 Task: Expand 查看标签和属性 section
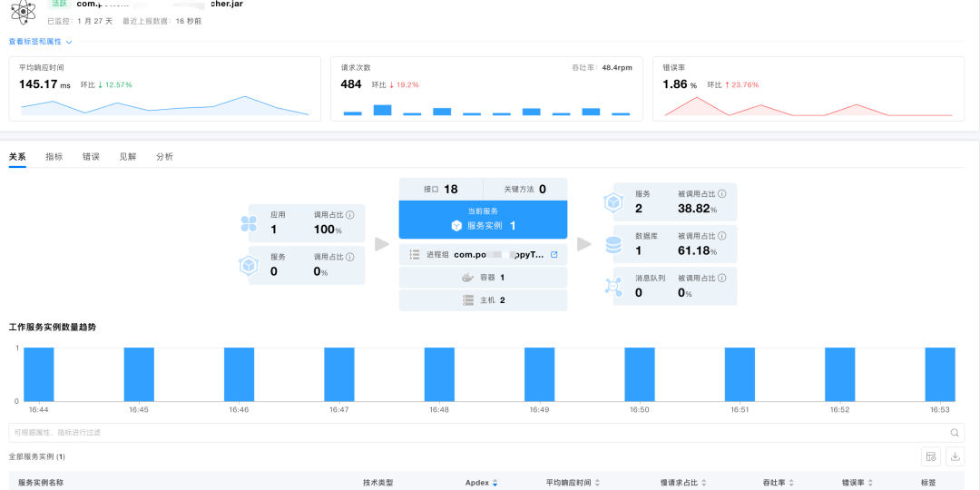point(40,42)
